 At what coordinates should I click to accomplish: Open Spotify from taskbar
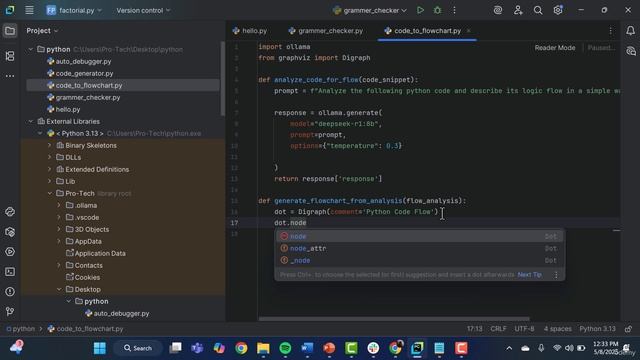(x=285, y=348)
